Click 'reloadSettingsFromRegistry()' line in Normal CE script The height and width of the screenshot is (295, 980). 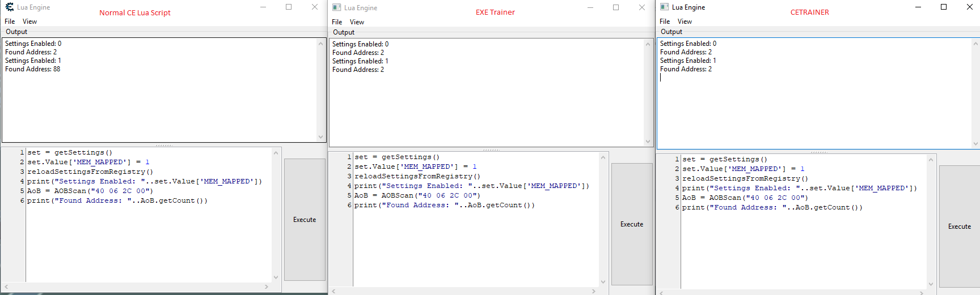90,172
